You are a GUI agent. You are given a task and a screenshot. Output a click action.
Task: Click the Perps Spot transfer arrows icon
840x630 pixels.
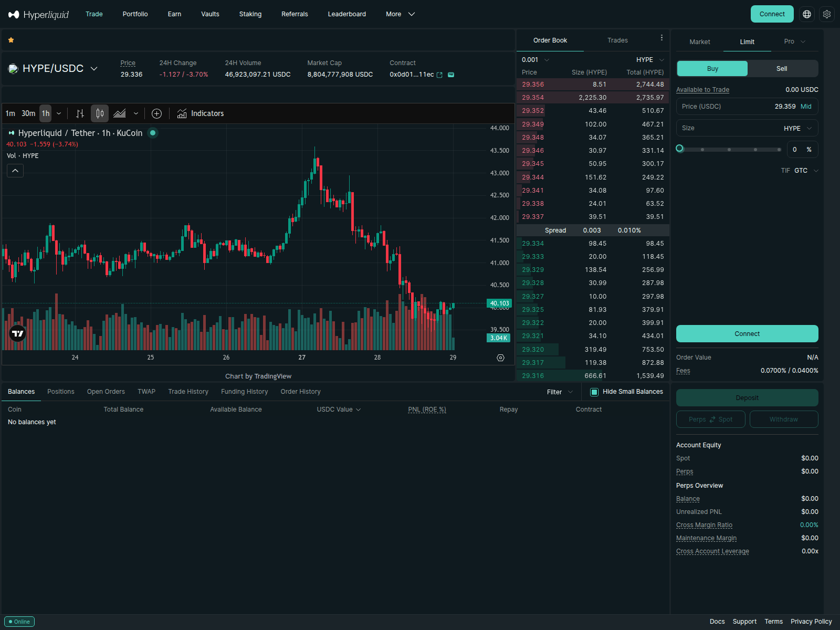(712, 419)
